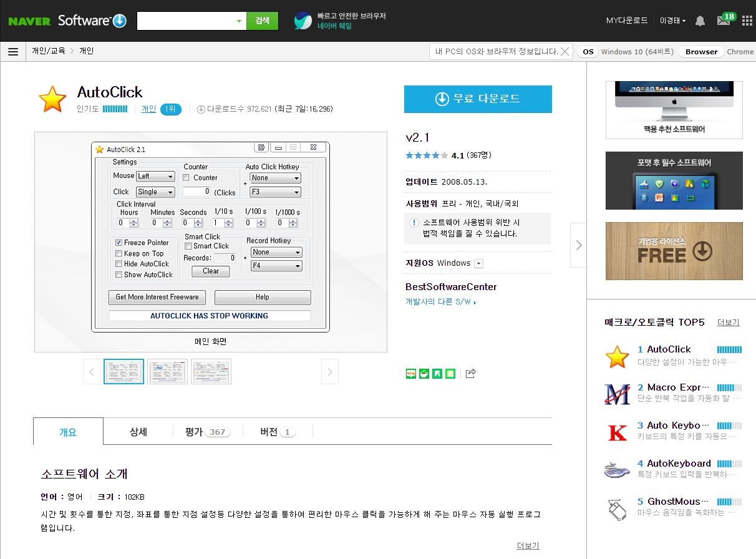The height and width of the screenshot is (559, 756).
Task: Click 더보기 next to TOP5 heading
Action: point(728,323)
